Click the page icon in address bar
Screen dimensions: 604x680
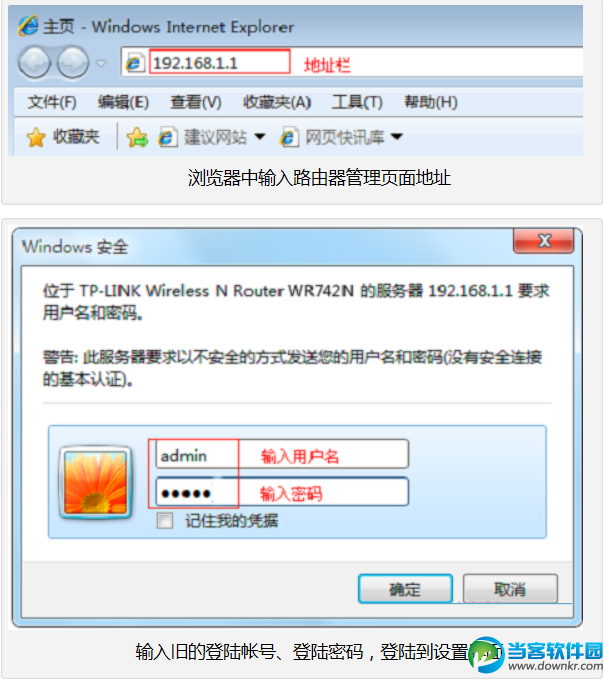pyautogui.click(x=134, y=63)
